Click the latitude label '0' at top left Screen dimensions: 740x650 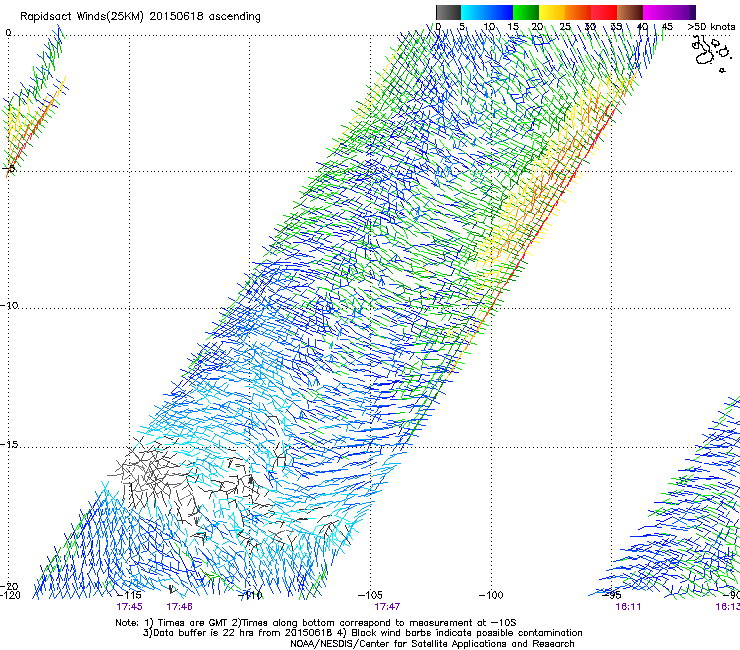point(8,33)
